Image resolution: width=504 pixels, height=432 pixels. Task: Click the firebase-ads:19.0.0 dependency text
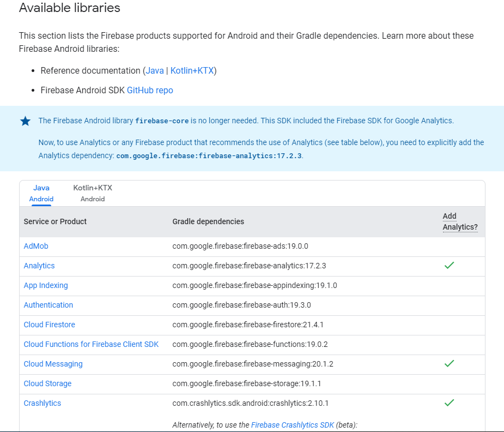(x=240, y=246)
